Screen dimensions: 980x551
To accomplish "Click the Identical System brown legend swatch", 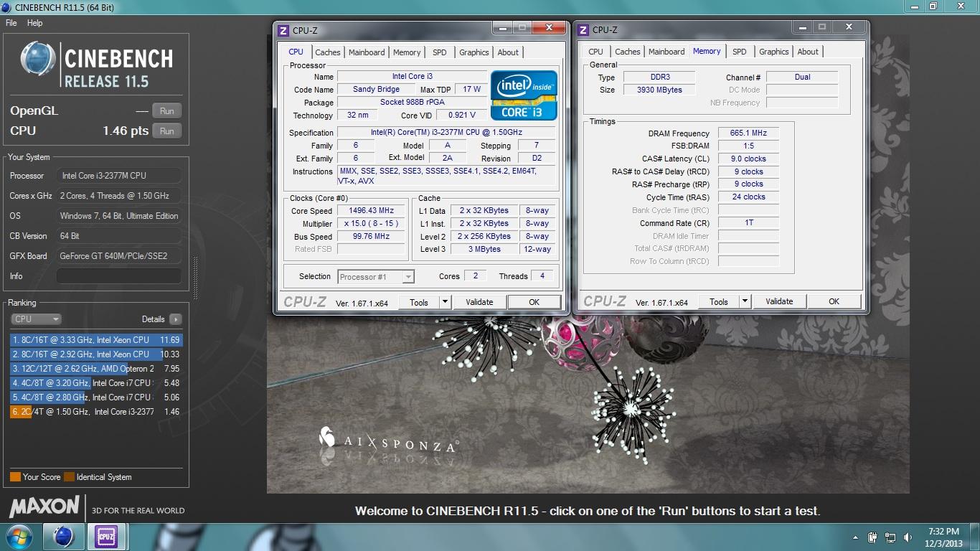I will click(69, 477).
